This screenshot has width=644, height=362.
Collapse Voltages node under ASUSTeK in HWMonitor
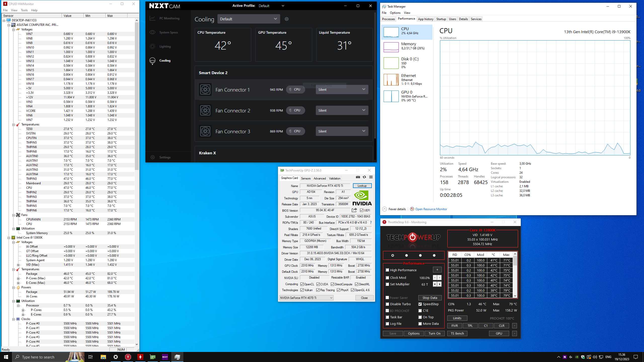[14, 29]
